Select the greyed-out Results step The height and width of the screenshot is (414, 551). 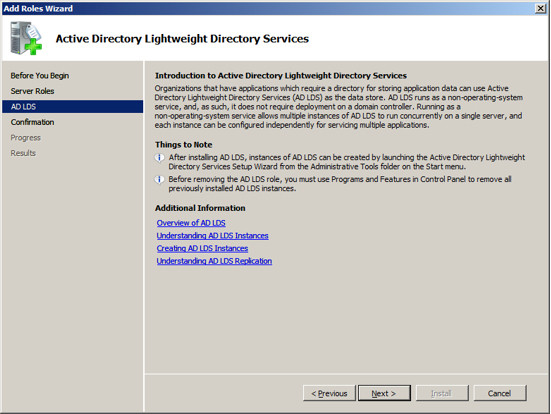click(x=23, y=153)
